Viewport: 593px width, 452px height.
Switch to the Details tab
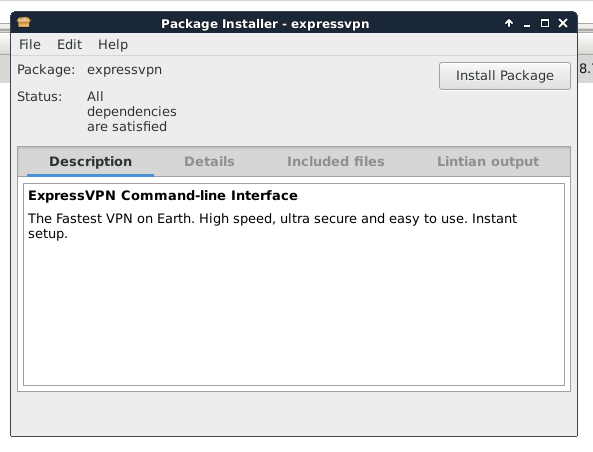click(209, 162)
